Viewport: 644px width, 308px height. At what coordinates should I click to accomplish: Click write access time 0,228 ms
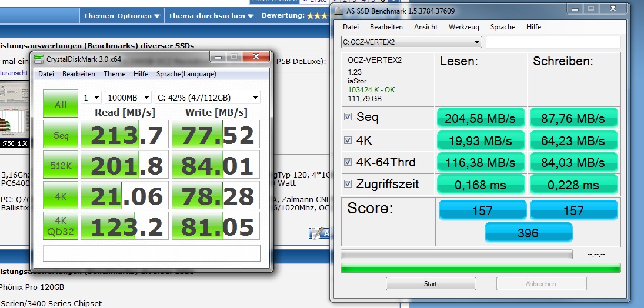pos(574,185)
